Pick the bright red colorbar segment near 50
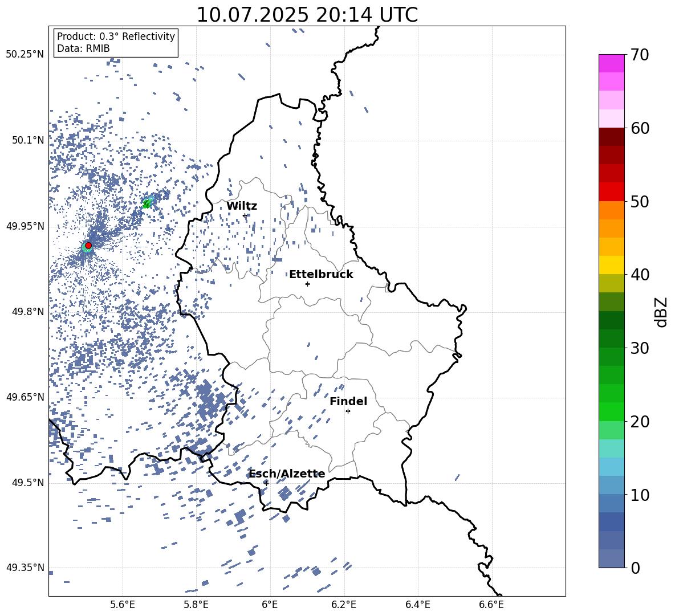675x616 pixels. (x=611, y=192)
